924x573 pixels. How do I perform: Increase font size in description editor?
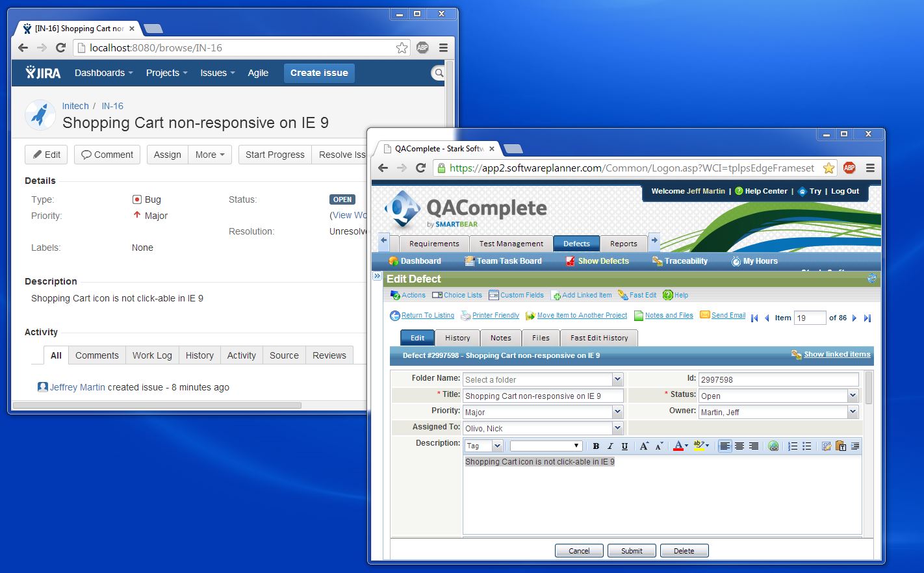(x=644, y=446)
